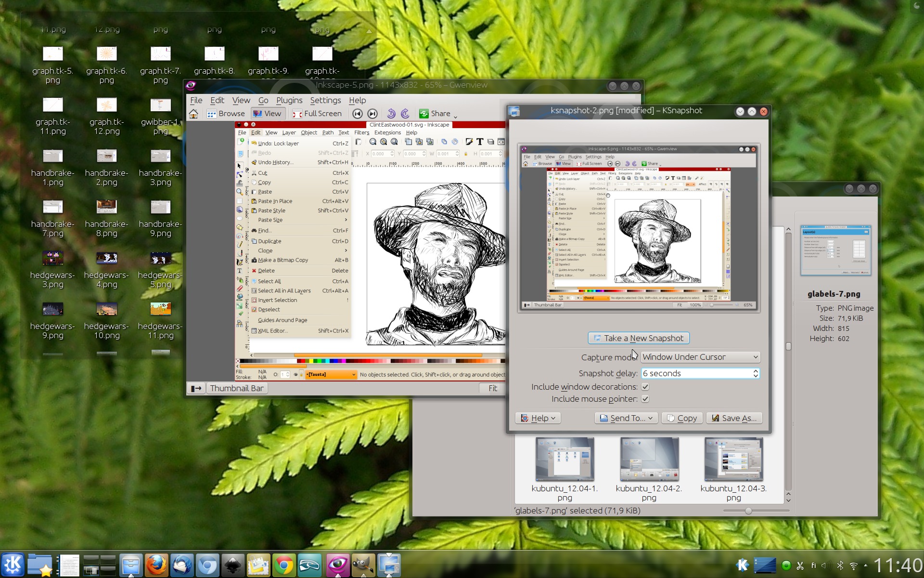Launch Inkscape from the panel

tap(233, 565)
